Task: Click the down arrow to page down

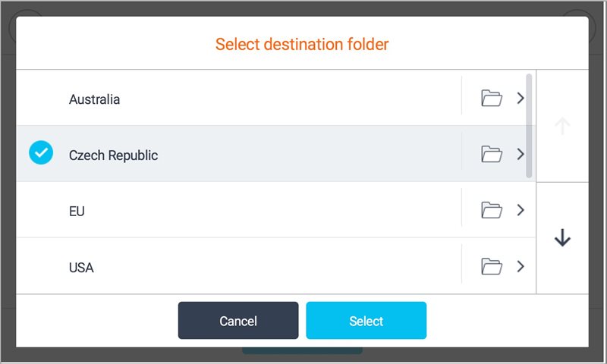Action: [x=562, y=238]
